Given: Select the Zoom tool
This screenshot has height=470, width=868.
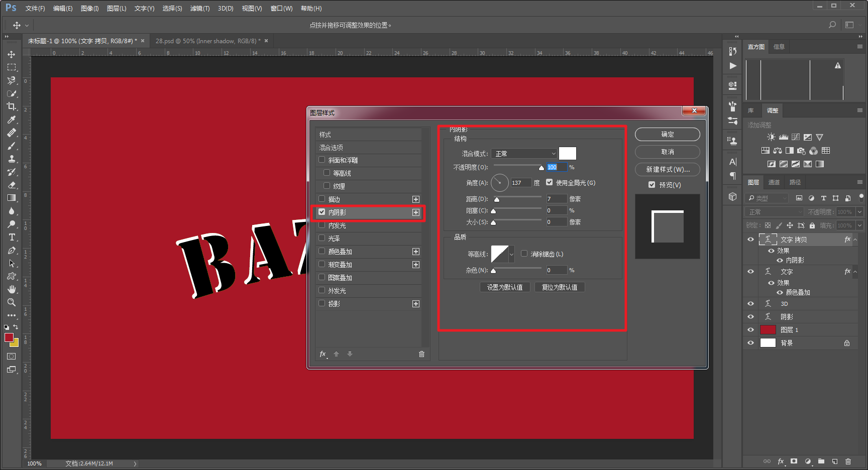Looking at the screenshot, I should tap(12, 302).
